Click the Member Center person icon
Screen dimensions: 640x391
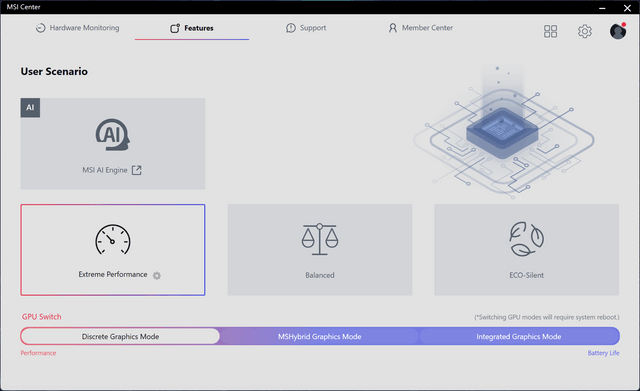393,28
